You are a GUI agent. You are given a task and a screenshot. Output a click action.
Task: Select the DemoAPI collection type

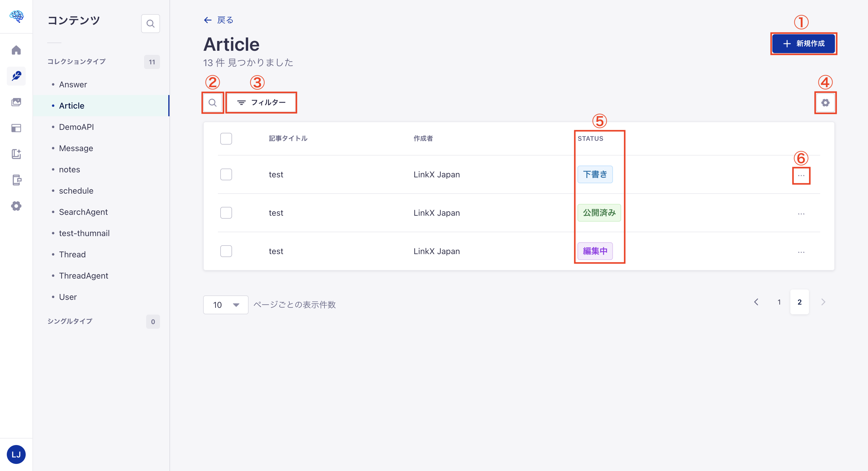click(76, 127)
